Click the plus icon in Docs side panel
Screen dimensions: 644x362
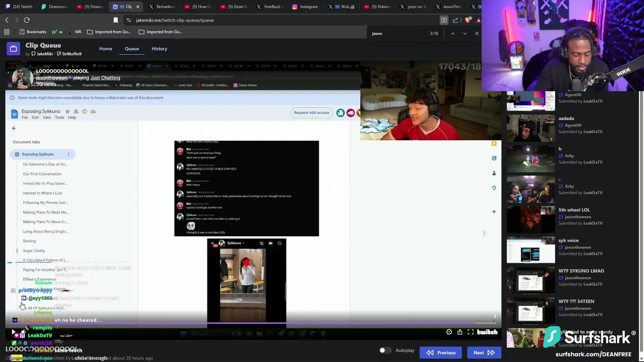pyautogui.click(x=494, y=212)
